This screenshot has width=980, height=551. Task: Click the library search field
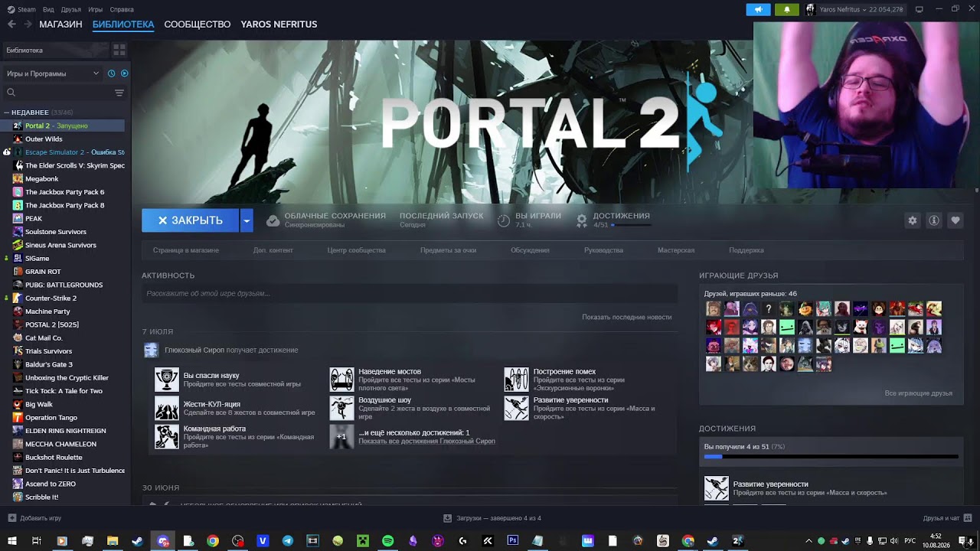tap(65, 93)
